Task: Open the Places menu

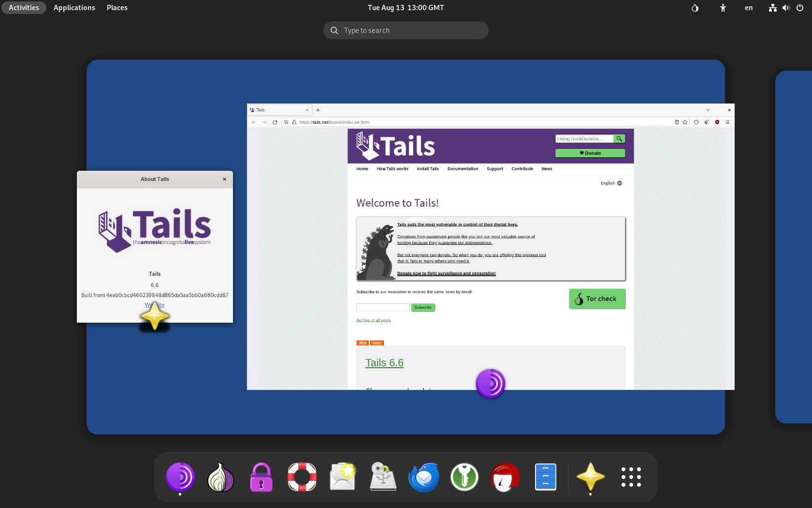Action: pyautogui.click(x=117, y=8)
